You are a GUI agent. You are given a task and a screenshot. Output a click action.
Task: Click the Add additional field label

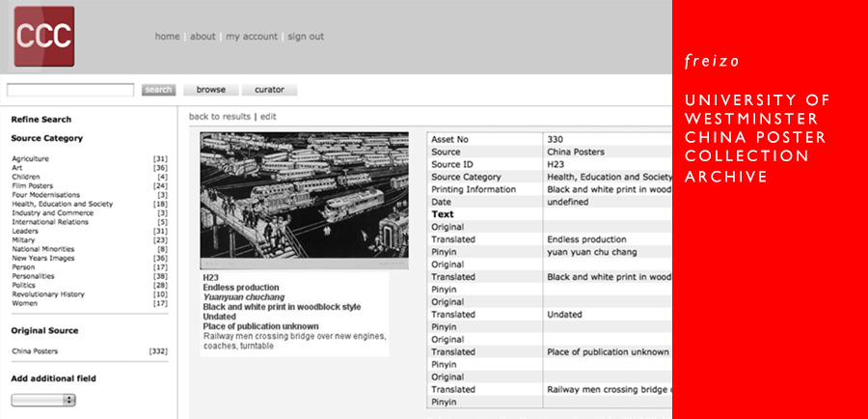click(x=53, y=378)
